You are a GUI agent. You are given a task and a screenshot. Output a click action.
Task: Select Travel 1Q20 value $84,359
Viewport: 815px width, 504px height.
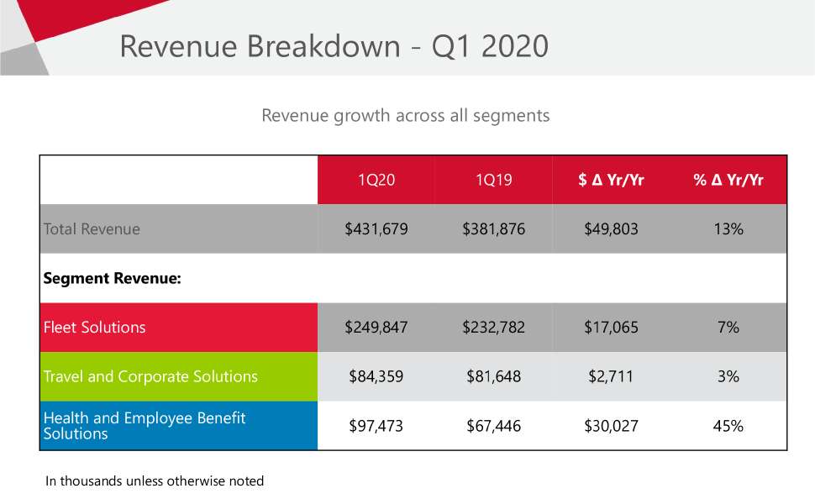[x=376, y=376]
